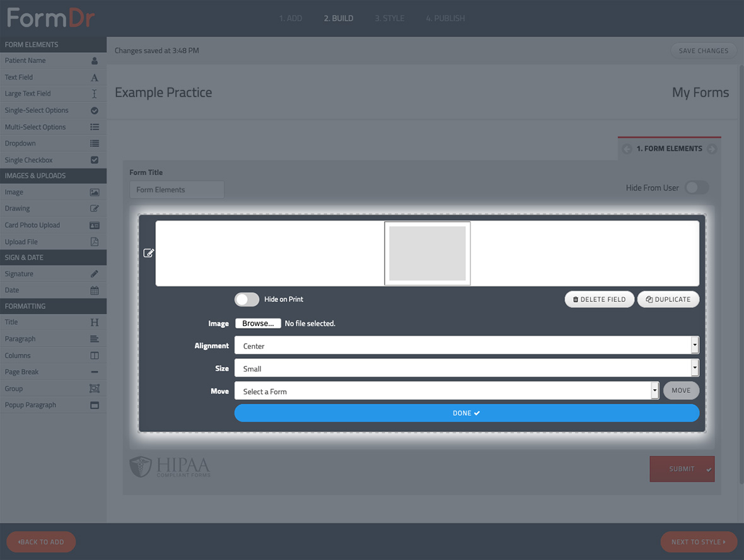Viewport: 744px width, 560px height.
Task: Click the Popup Paragraph window icon
Action: 95,405
